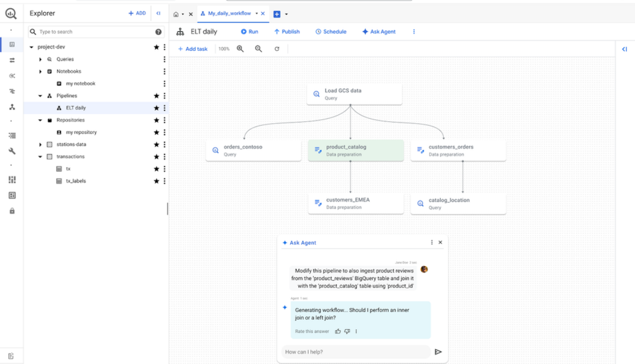Collapse the Explorer panel
This screenshot has width=635, height=364.
(158, 13)
